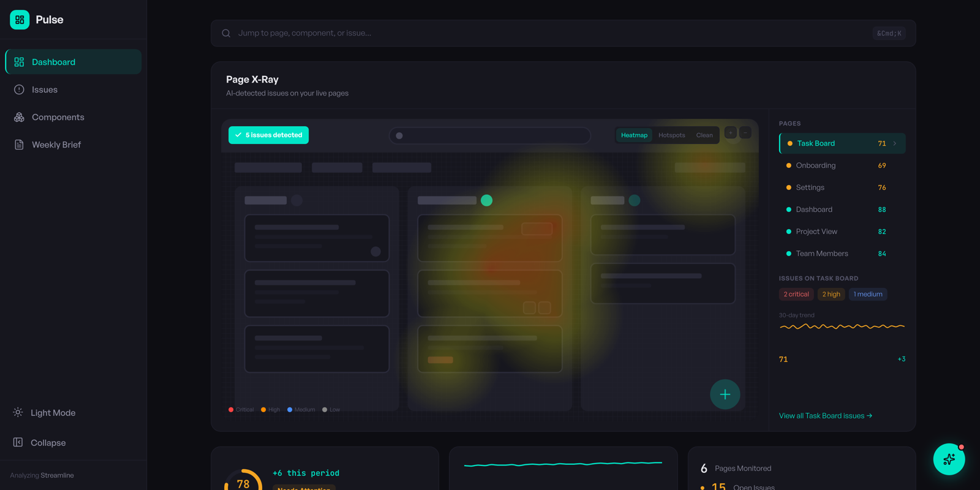
Task: Select Team Members page in the list
Action: pos(842,254)
